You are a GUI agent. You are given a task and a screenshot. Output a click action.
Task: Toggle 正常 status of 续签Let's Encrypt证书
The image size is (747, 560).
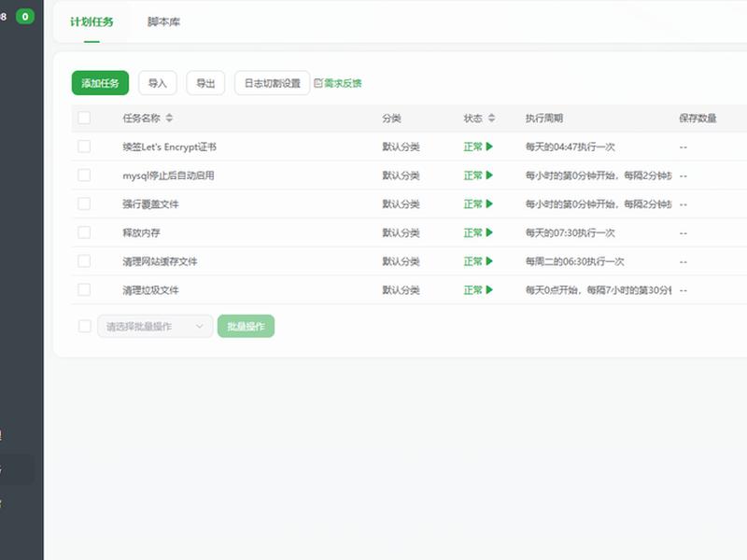coord(473,147)
